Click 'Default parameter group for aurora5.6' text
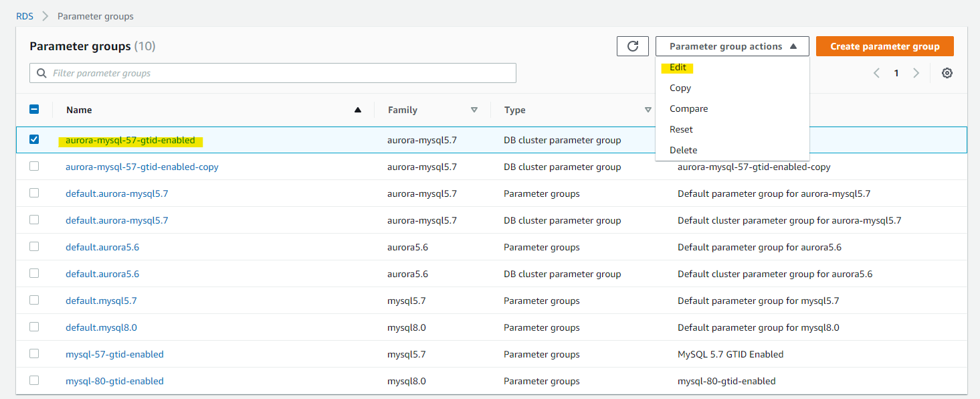 point(759,247)
